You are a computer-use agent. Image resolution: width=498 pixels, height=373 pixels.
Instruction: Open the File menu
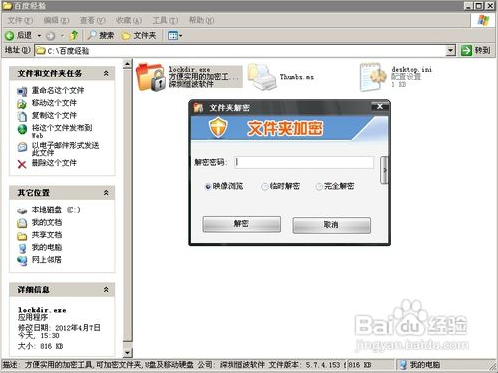click(20, 20)
